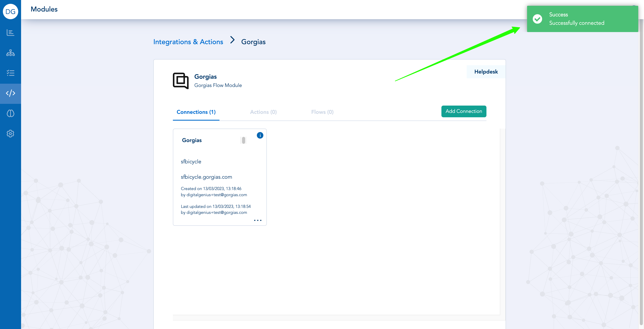Click the Gorgias breadcrumb label
This screenshot has height=329, width=644.
point(253,42)
